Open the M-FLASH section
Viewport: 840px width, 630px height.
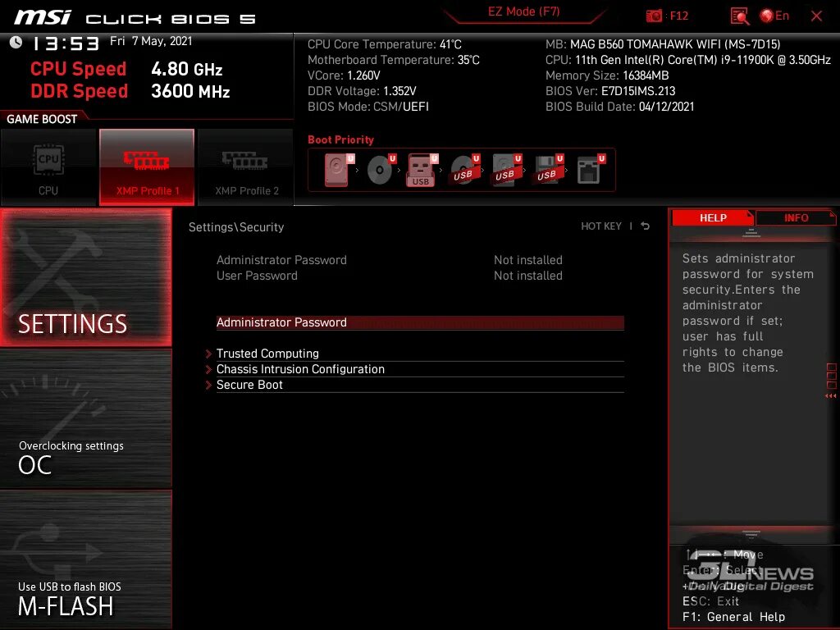[85, 559]
